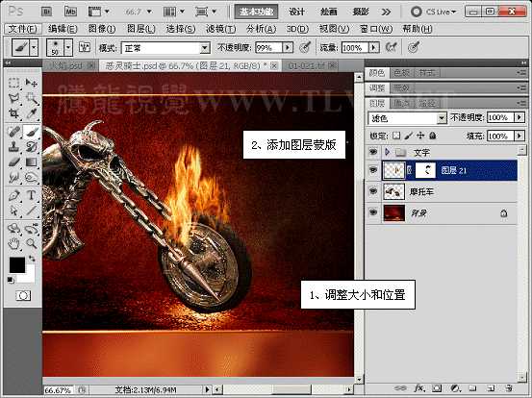Select the Brush tool in the toolbox
Image resolution: width=532 pixels, height=398 pixels.
click(x=31, y=132)
